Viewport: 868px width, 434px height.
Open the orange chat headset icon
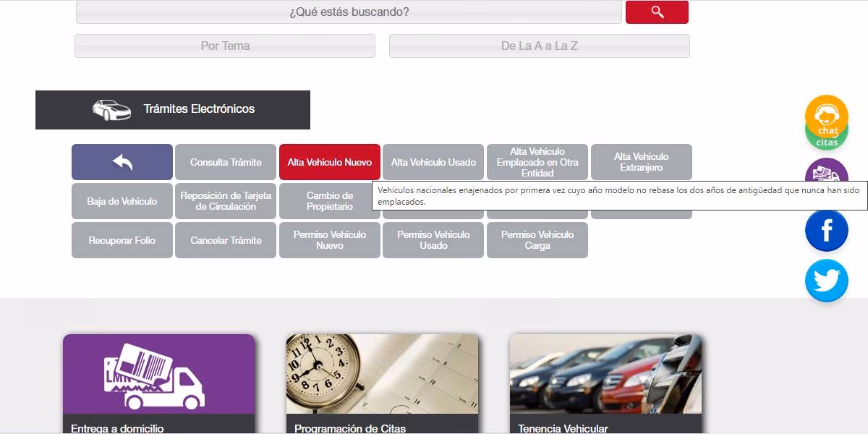click(826, 114)
